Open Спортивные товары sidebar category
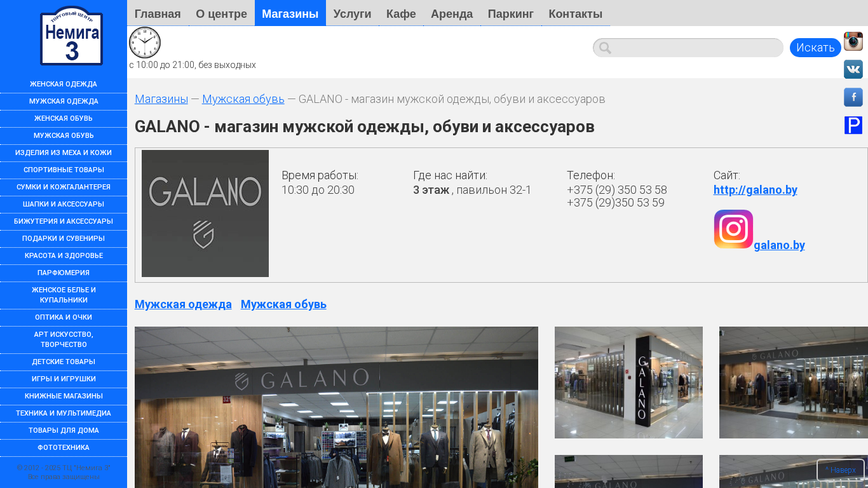The image size is (868, 488). point(64,170)
